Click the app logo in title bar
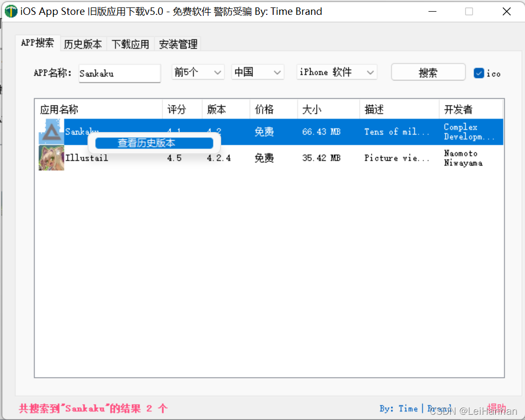 coord(11,11)
